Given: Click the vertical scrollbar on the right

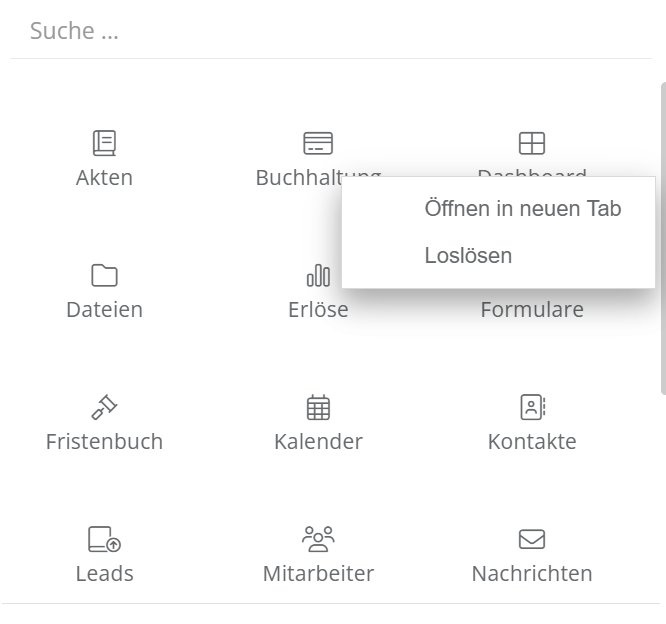Looking at the screenshot, I should (662, 240).
